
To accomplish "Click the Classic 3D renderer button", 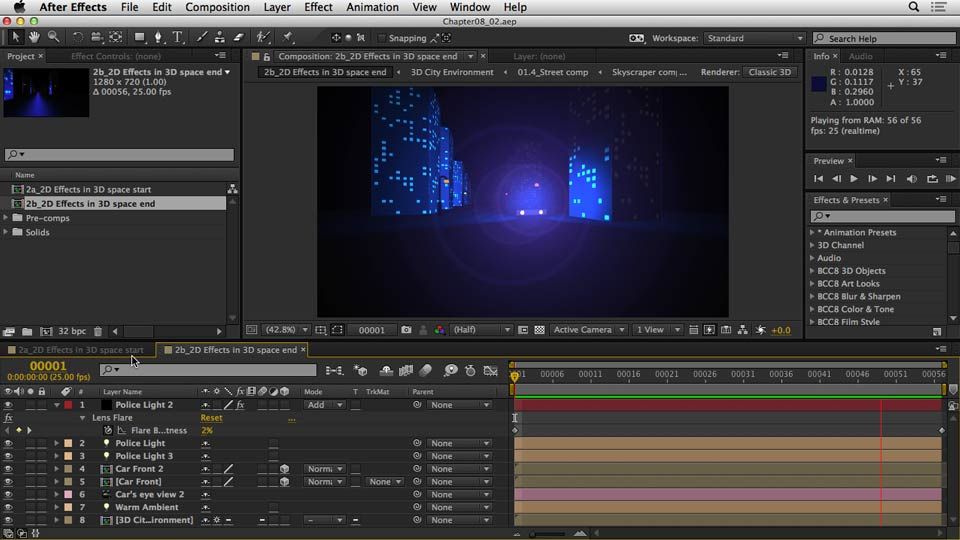I will click(x=770, y=72).
